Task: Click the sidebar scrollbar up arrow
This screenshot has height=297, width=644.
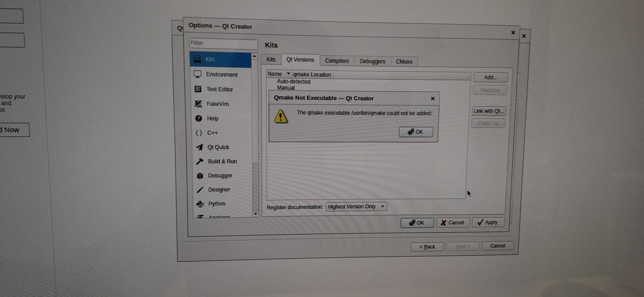Action: click(255, 56)
